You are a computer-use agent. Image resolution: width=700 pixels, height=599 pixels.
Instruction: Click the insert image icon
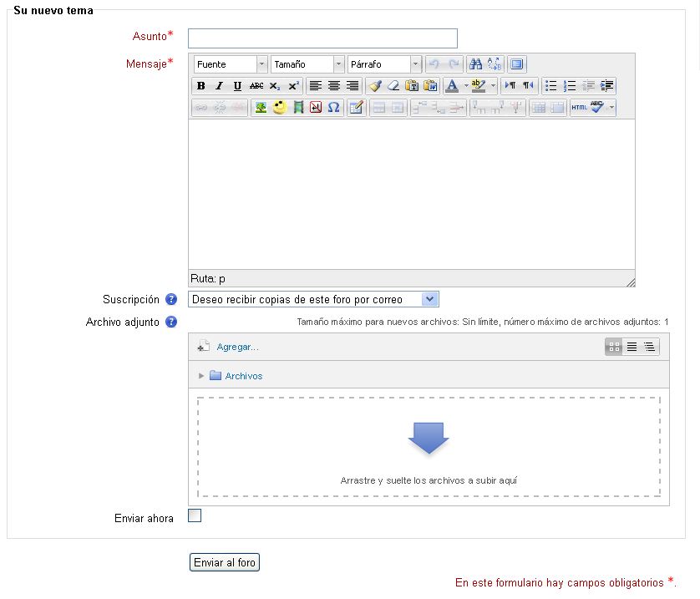(x=261, y=108)
